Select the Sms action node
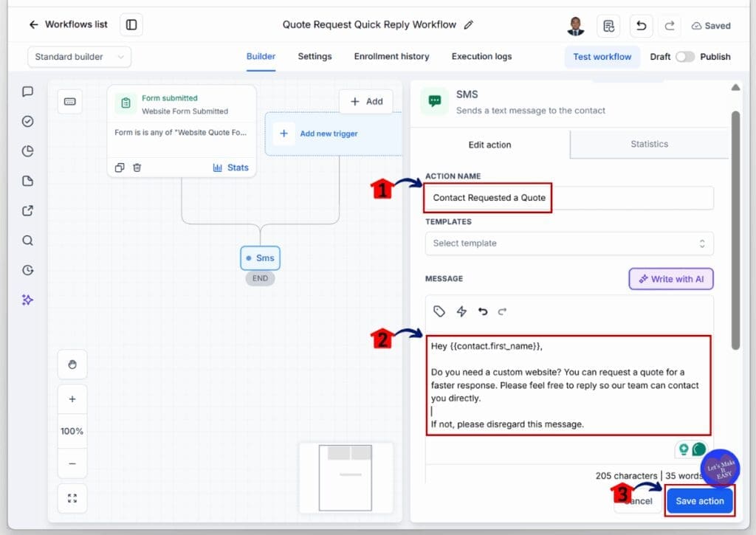 261,258
